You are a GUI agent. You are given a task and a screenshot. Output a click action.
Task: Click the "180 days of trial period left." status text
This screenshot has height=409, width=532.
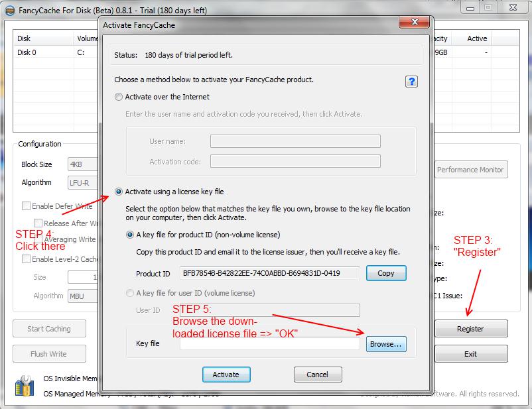pyautogui.click(x=188, y=55)
